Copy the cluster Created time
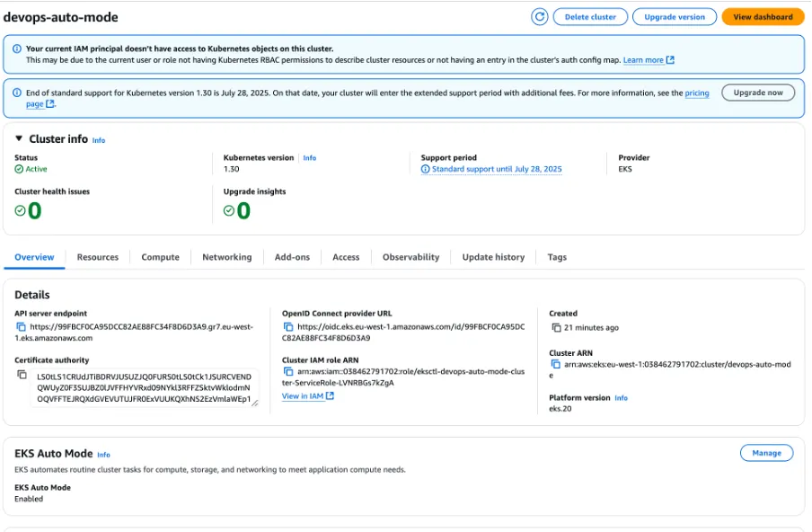The width and height of the screenshot is (812, 532). tap(556, 327)
